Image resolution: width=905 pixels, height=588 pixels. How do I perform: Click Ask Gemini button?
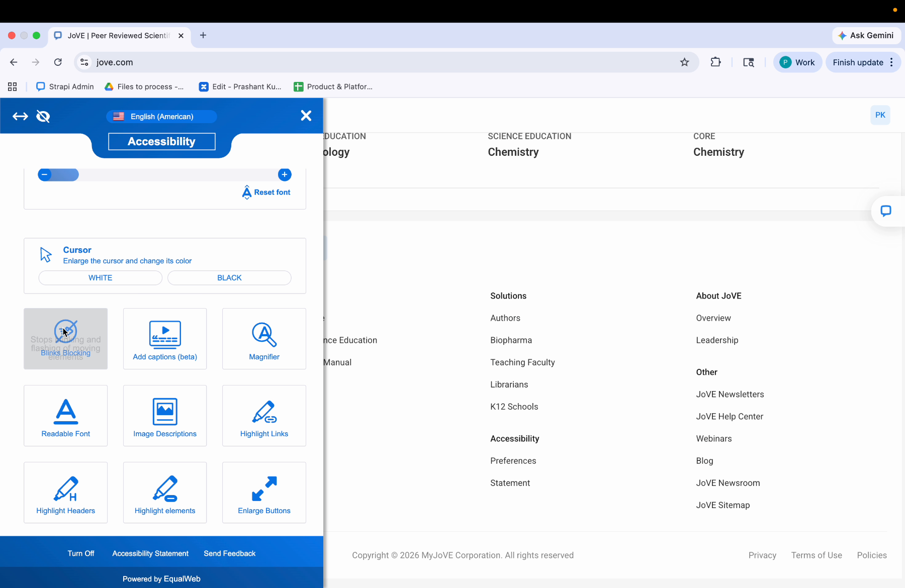pyautogui.click(x=866, y=36)
